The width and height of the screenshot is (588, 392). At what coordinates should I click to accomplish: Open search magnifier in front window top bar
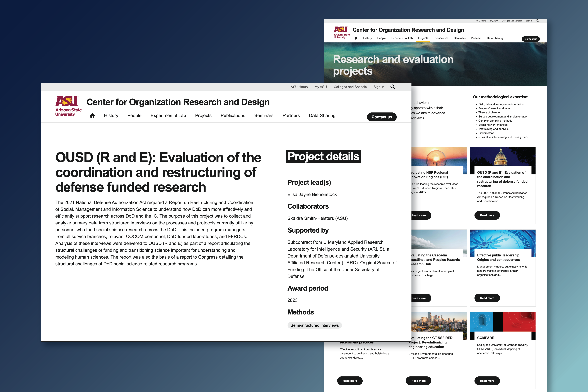393,87
